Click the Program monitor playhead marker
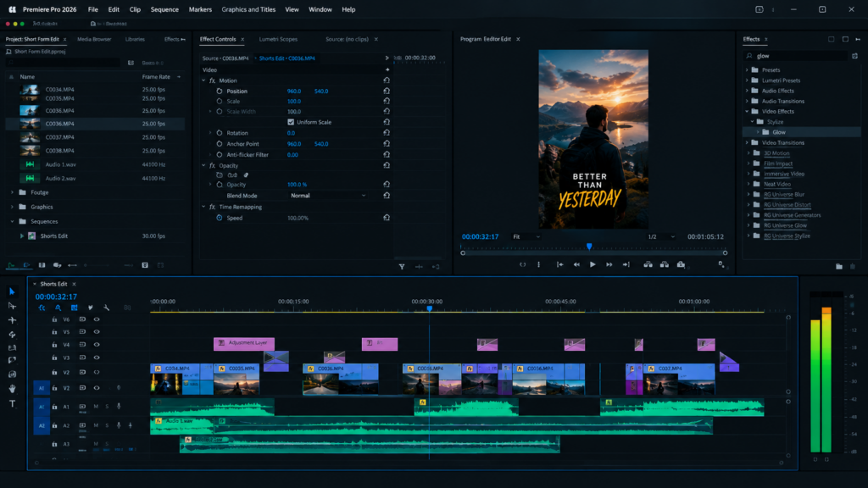Viewport: 868px width, 488px height. [x=589, y=247]
